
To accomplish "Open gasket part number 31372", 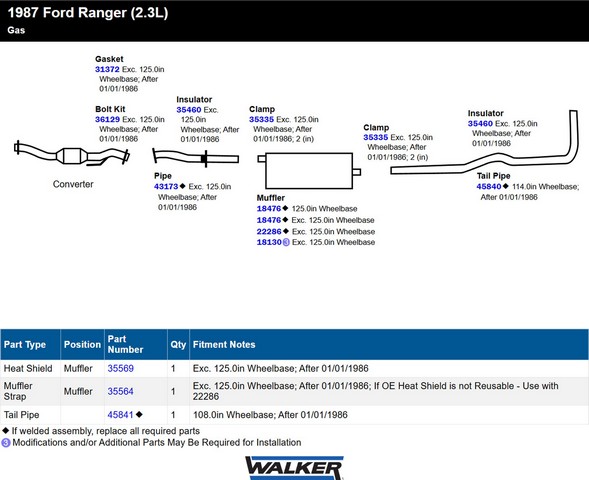I will (107, 69).
